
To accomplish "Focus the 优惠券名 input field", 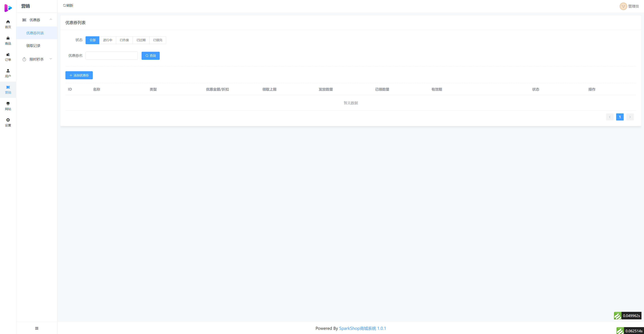I will point(112,56).
